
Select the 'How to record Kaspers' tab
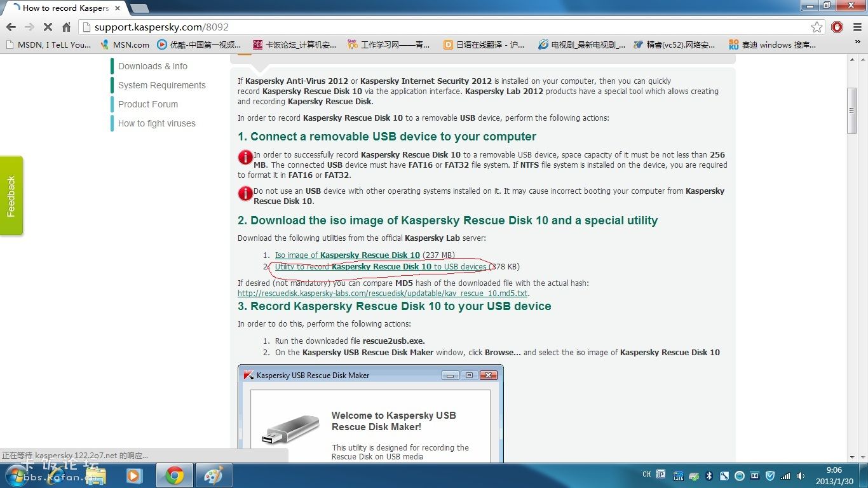point(62,8)
